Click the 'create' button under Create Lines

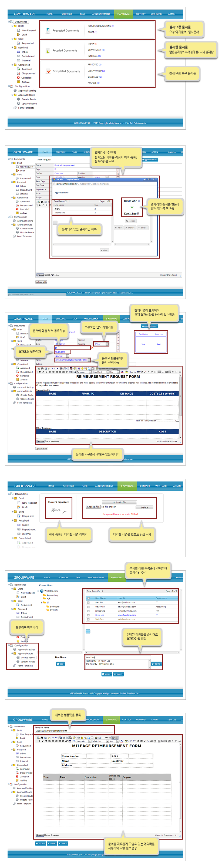tap(106, 674)
